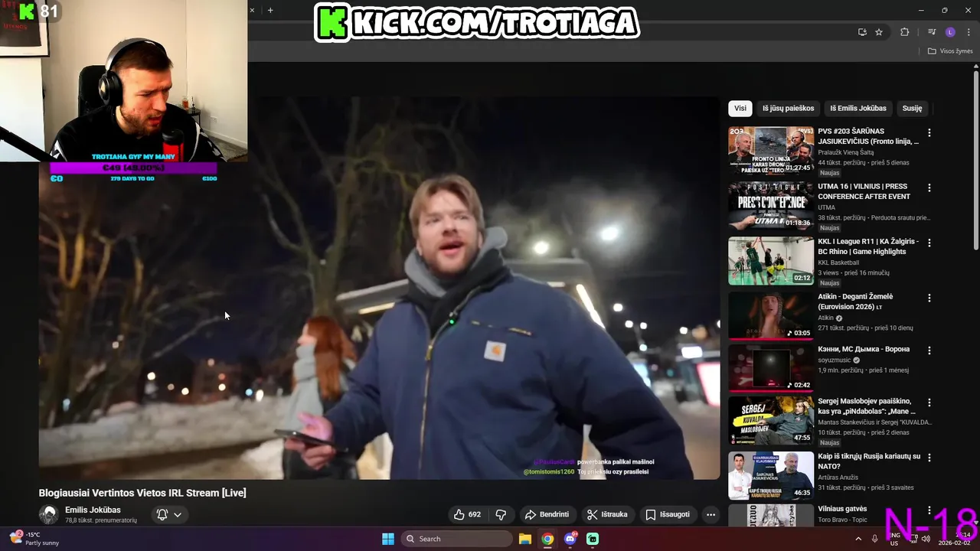Open the Atikin Eurovision 2026 thumbnail
980x551 pixels.
(x=771, y=315)
